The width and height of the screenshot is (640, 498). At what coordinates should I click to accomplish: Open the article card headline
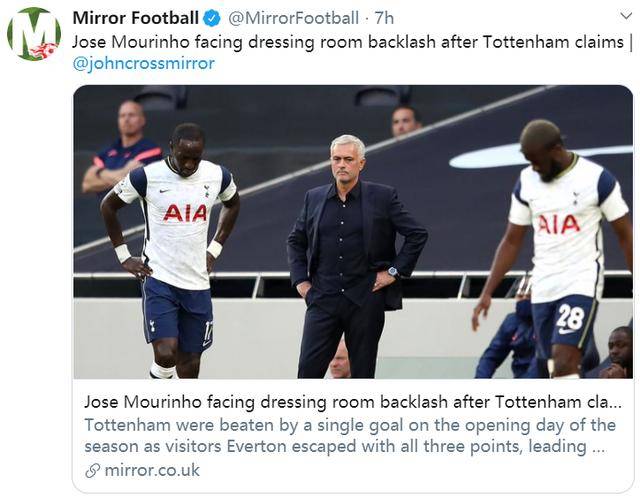[352, 402]
